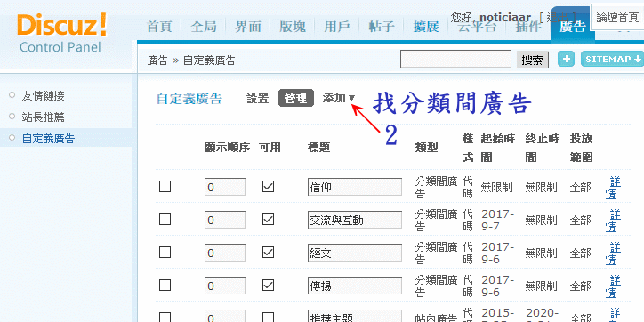The width and height of the screenshot is (644, 322).
Task: Click the title field containing 傳揚
Action: coord(354,286)
